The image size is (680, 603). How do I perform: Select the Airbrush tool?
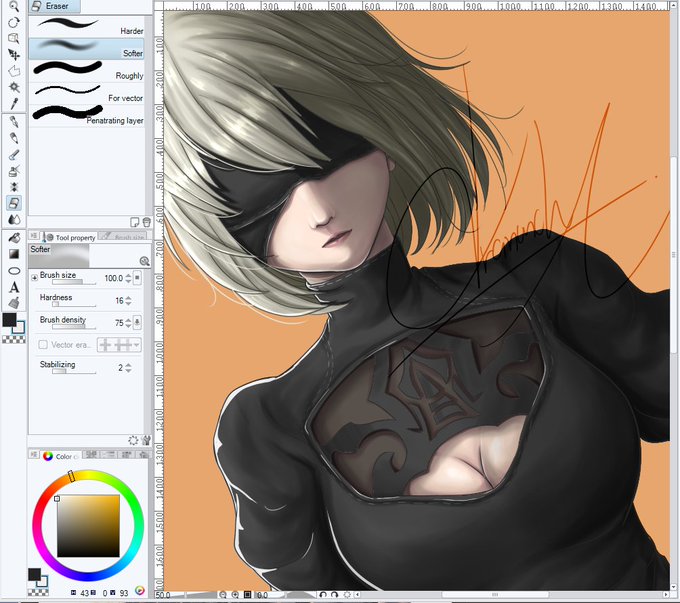pyautogui.click(x=14, y=170)
